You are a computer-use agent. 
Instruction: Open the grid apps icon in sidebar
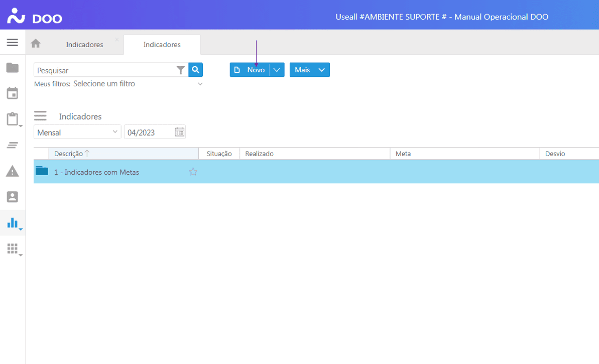[13, 249]
